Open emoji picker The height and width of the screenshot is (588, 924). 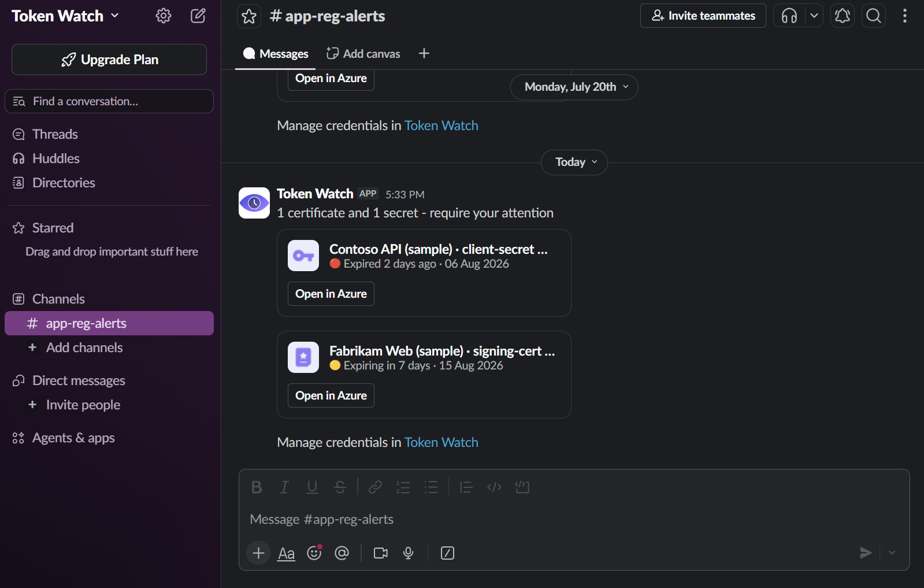click(x=314, y=553)
